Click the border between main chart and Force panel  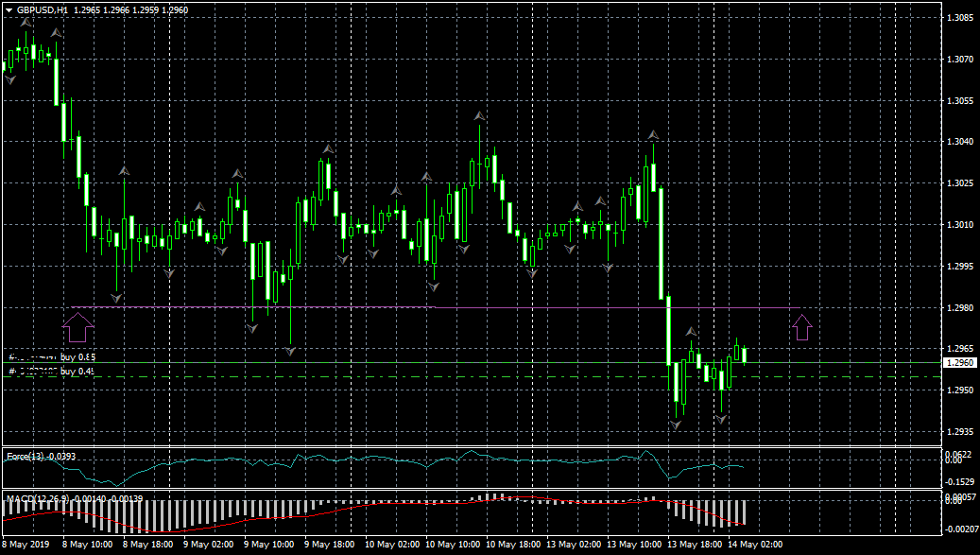pos(473,447)
